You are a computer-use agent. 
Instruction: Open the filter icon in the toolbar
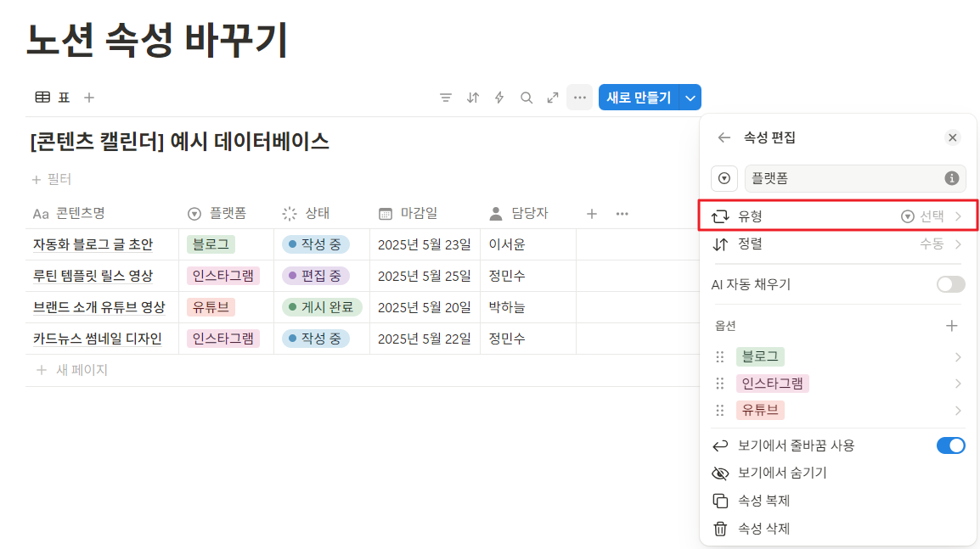point(446,97)
